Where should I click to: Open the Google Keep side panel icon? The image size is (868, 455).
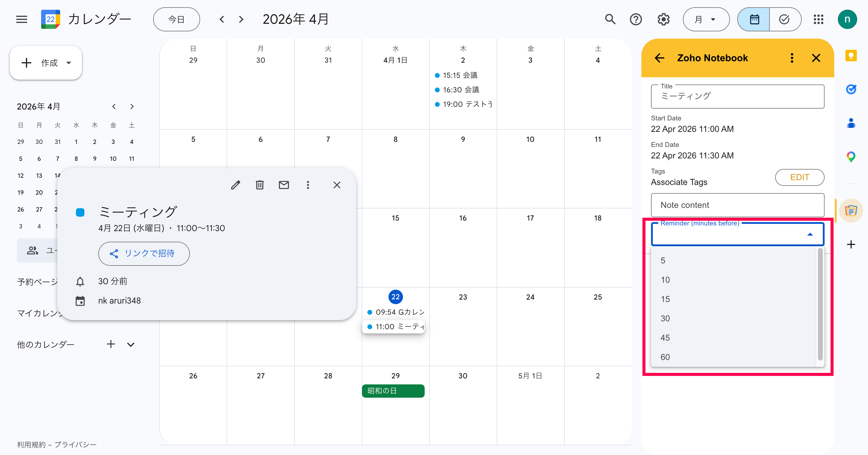pyautogui.click(x=851, y=56)
